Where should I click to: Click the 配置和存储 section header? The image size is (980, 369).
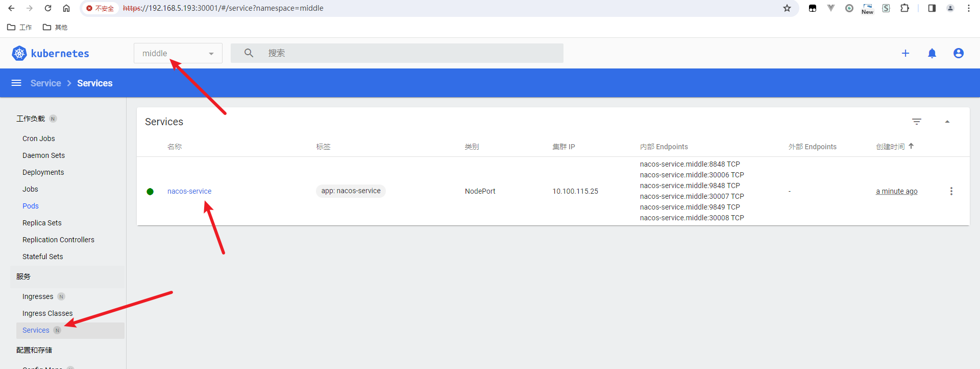[34, 350]
